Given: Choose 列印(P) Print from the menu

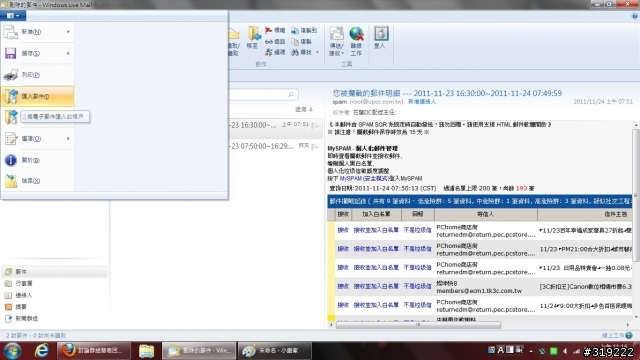Looking at the screenshot, I should click(x=38, y=75).
